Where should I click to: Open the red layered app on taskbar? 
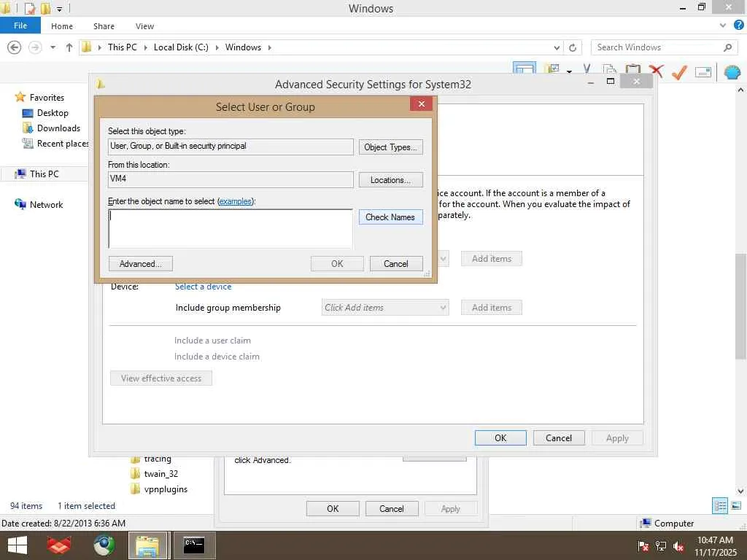pos(59,545)
